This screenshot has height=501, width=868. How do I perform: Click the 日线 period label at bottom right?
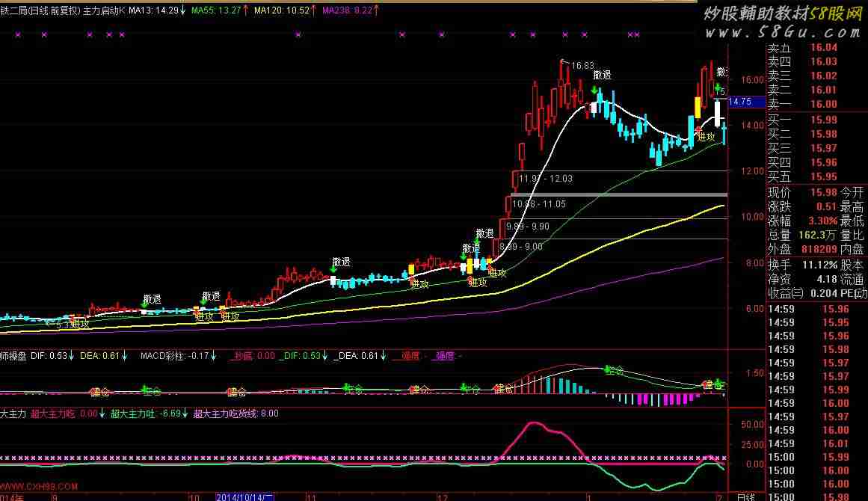tap(745, 497)
